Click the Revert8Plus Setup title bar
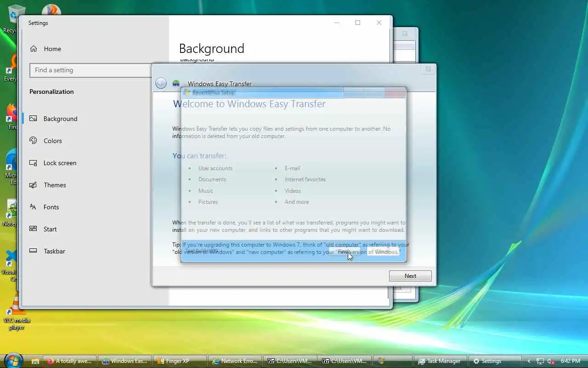 click(263, 92)
